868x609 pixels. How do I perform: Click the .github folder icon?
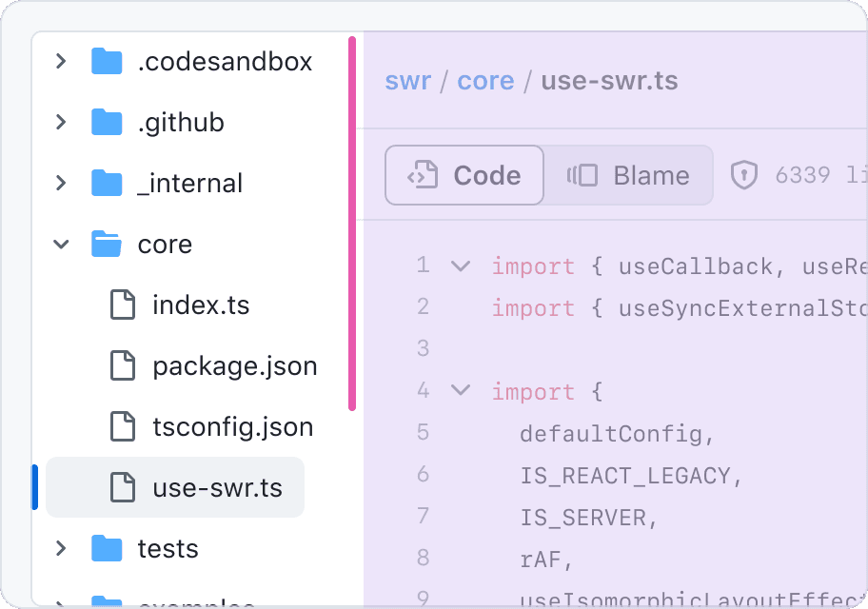(x=107, y=123)
